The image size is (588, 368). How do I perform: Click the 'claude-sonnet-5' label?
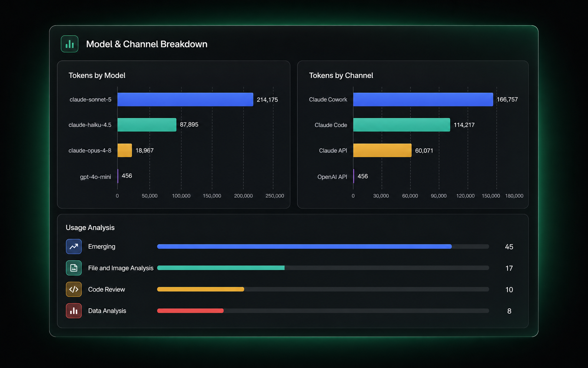[x=90, y=99]
